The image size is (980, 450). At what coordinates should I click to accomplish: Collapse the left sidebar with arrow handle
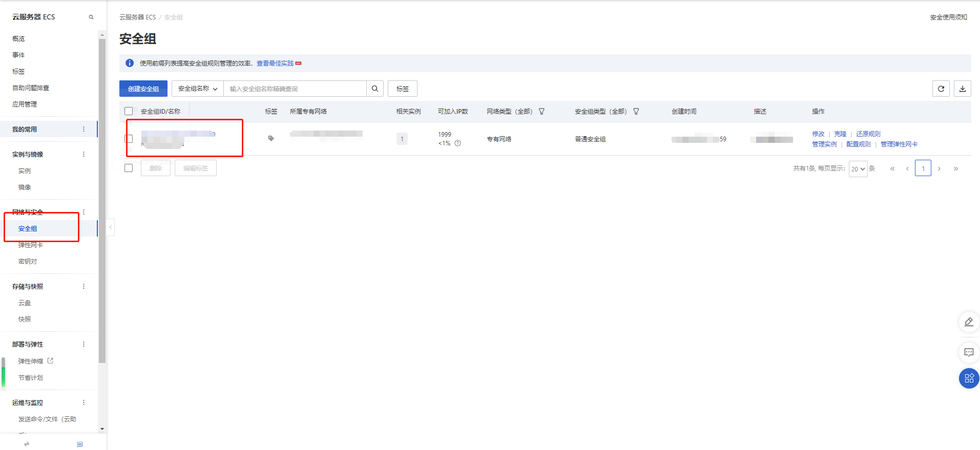click(110, 227)
